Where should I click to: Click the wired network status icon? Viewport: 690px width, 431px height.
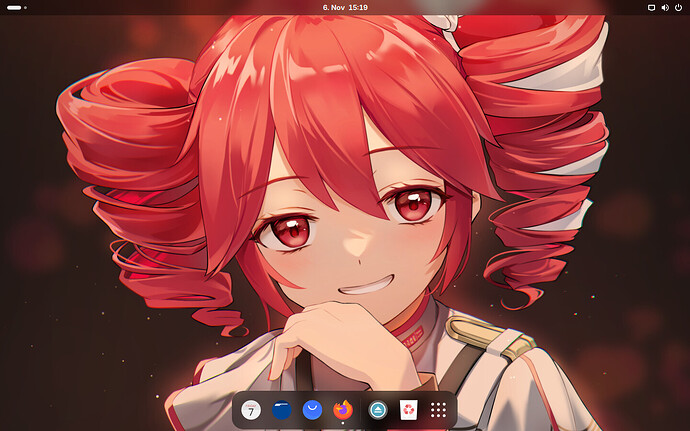(x=651, y=7)
